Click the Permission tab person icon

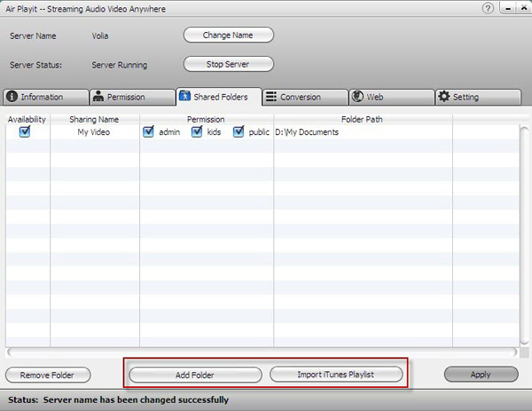point(98,96)
